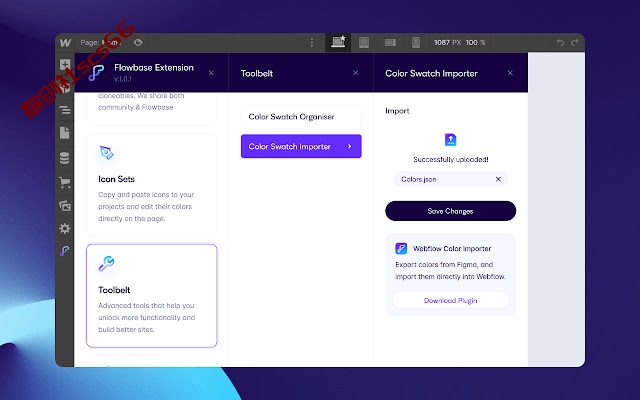Select the desktop starred breakpoint

[338, 42]
